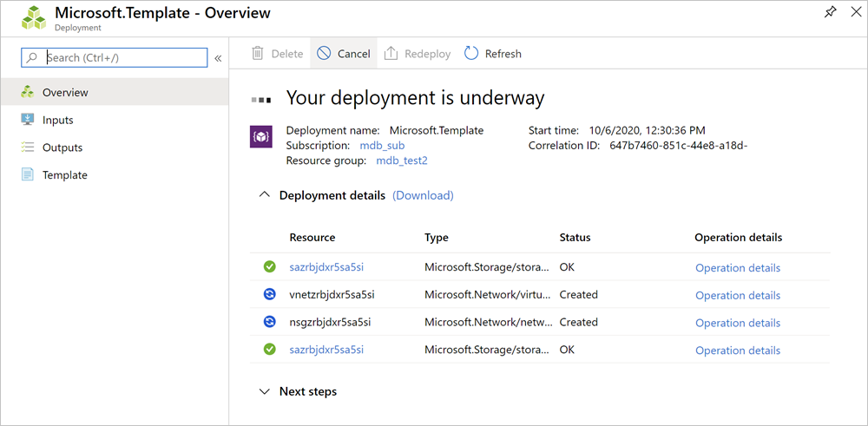Click the Refresh icon in toolbar
The height and width of the screenshot is (426, 868).
[471, 54]
